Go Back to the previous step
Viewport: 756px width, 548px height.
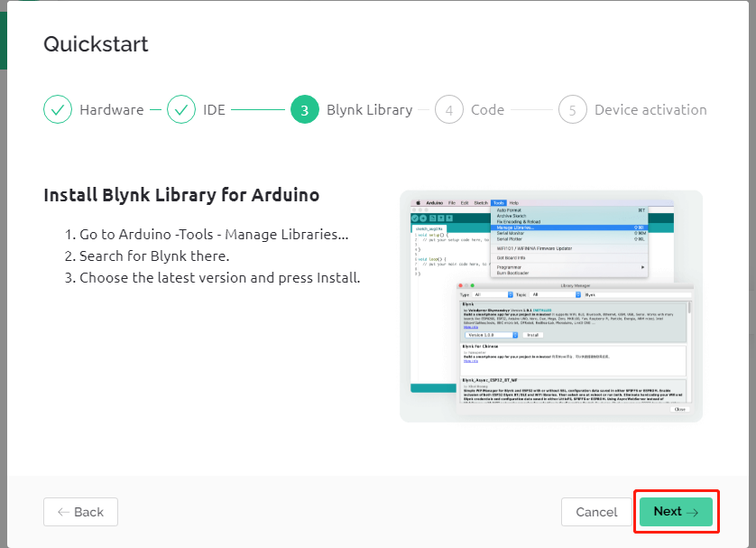tap(80, 511)
